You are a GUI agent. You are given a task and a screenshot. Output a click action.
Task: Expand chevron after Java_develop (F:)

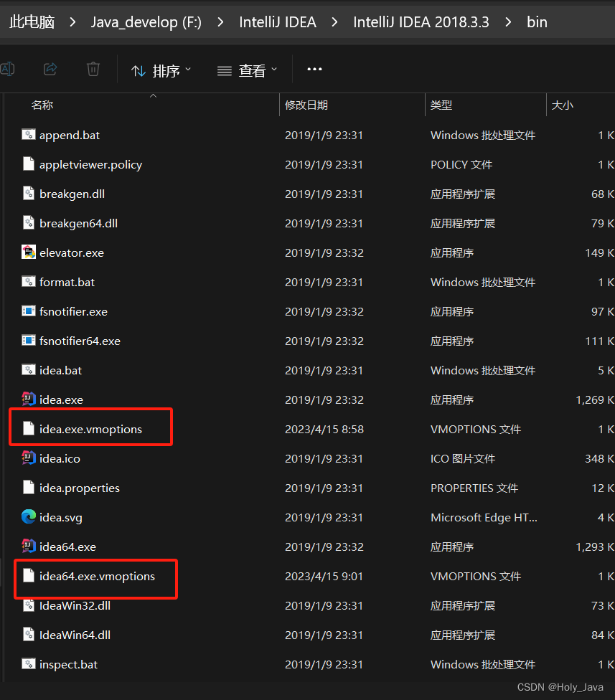pos(220,22)
